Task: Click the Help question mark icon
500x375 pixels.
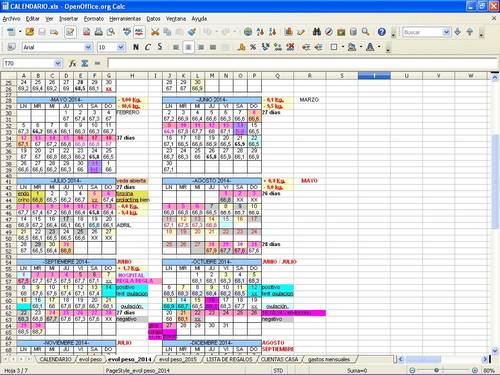Action: click(382, 32)
